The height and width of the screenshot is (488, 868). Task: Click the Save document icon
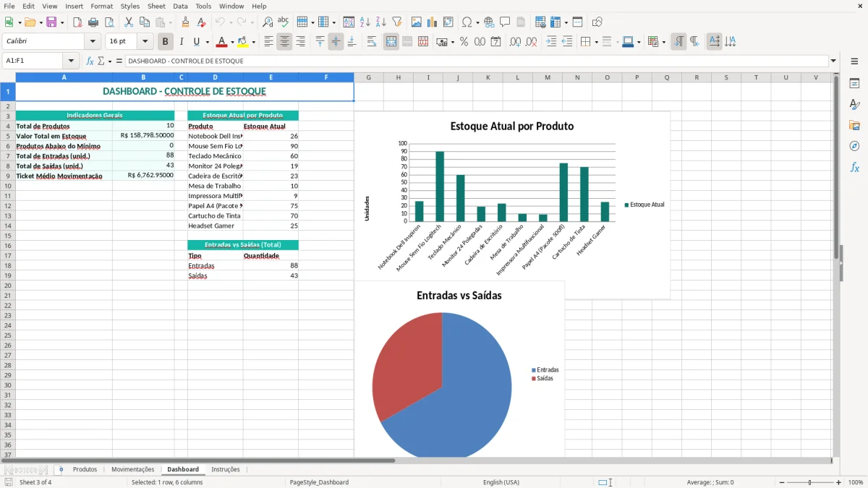pos(51,22)
